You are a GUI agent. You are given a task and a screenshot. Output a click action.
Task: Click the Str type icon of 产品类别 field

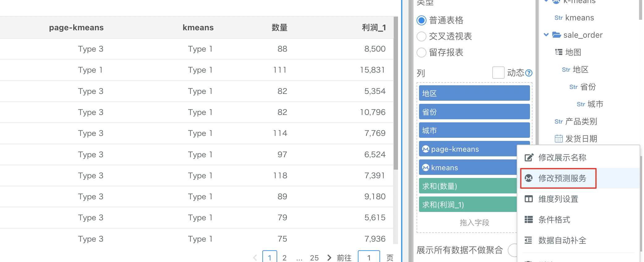click(558, 122)
